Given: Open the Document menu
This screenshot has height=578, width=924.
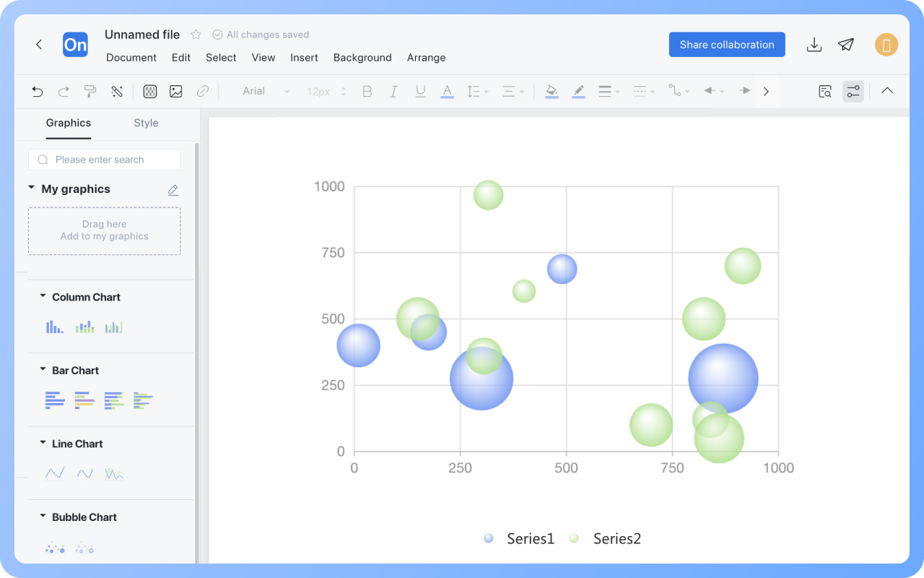Looking at the screenshot, I should [131, 58].
